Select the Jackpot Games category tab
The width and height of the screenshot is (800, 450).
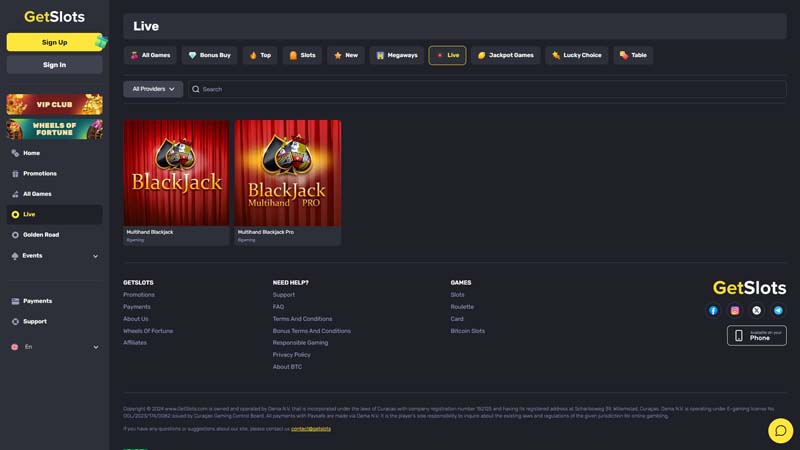506,55
